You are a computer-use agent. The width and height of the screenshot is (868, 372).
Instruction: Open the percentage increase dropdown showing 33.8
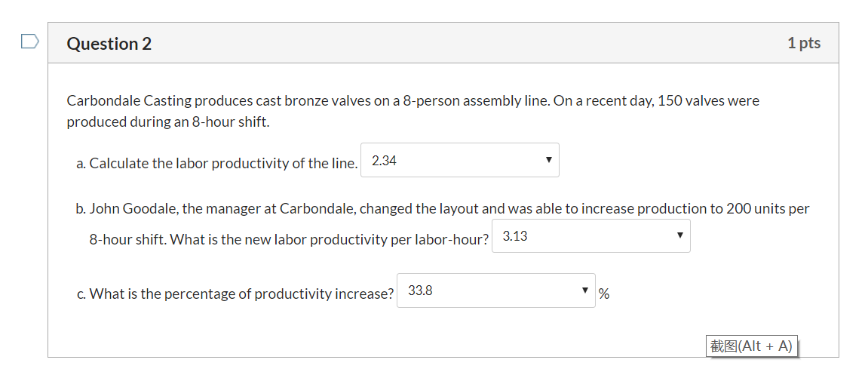[496, 290]
